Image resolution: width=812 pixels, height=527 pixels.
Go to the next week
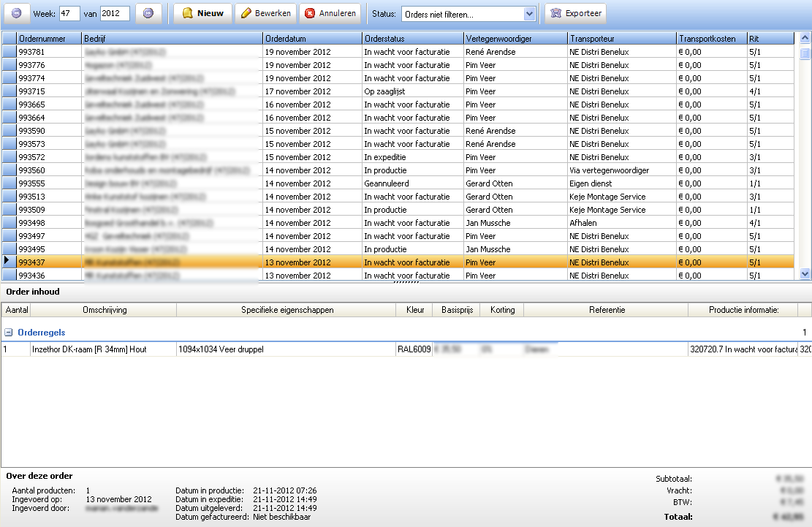tap(148, 13)
